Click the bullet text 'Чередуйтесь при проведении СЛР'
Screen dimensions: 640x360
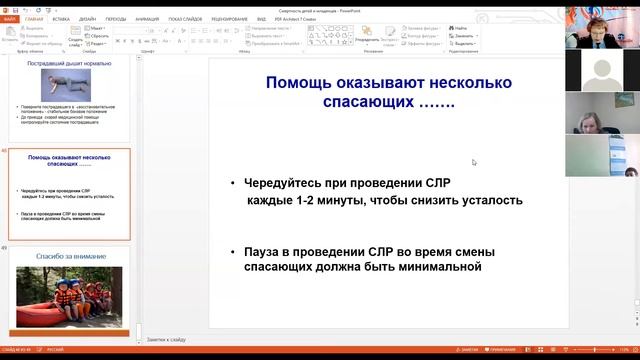click(347, 183)
